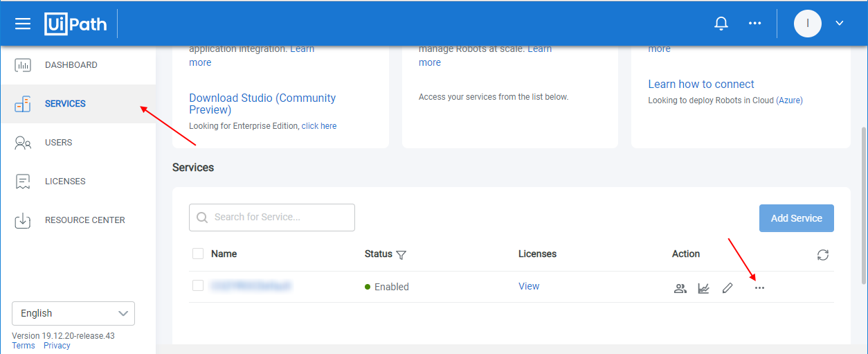Select Services in the sidebar
This screenshot has height=354, width=868.
(x=78, y=104)
